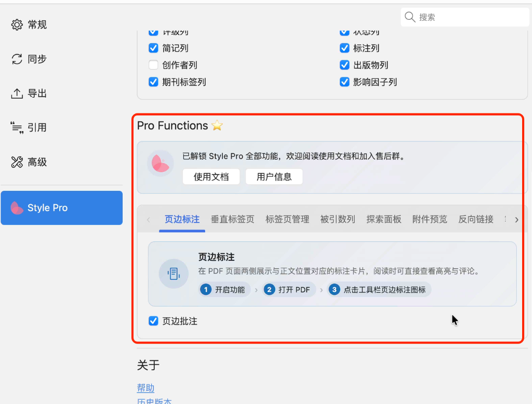Click the 高级 advanced tools icon
Image resolution: width=532 pixels, height=404 pixels.
17,162
